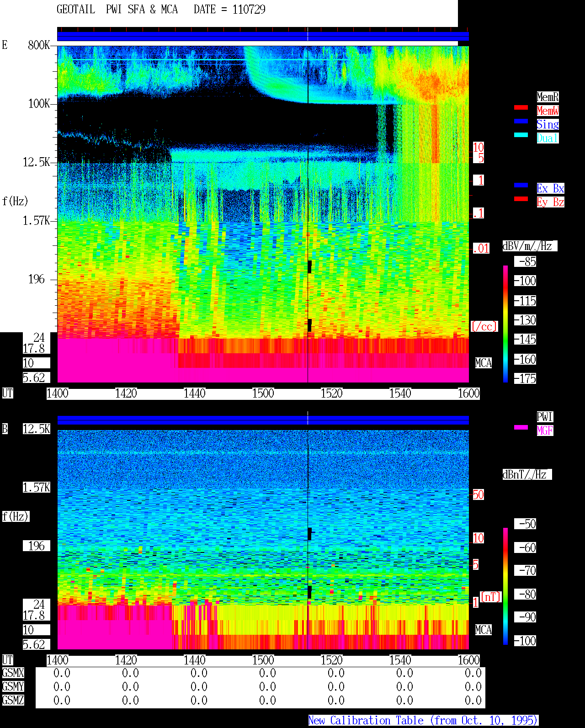Click the -115 color scale value
The image size is (585, 728).
click(525, 301)
